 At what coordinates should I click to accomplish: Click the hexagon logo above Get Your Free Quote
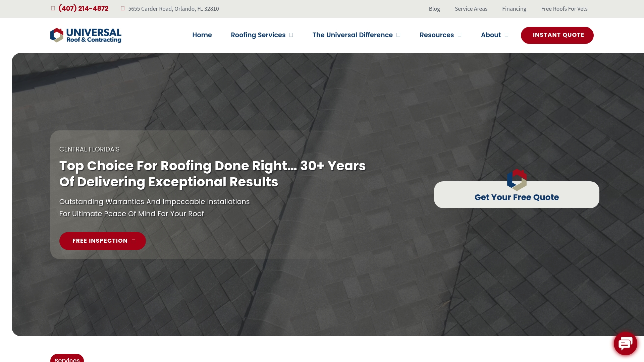click(x=517, y=180)
